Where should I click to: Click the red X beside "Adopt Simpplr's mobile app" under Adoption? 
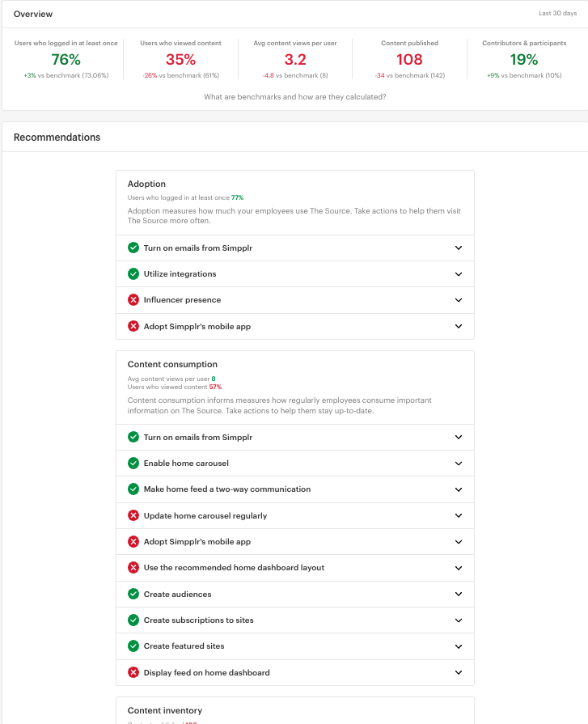(x=133, y=326)
